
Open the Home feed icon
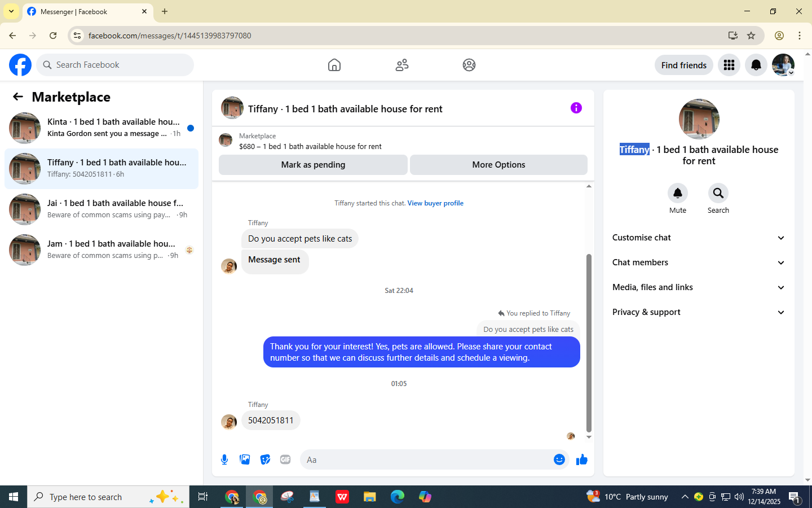coord(334,65)
